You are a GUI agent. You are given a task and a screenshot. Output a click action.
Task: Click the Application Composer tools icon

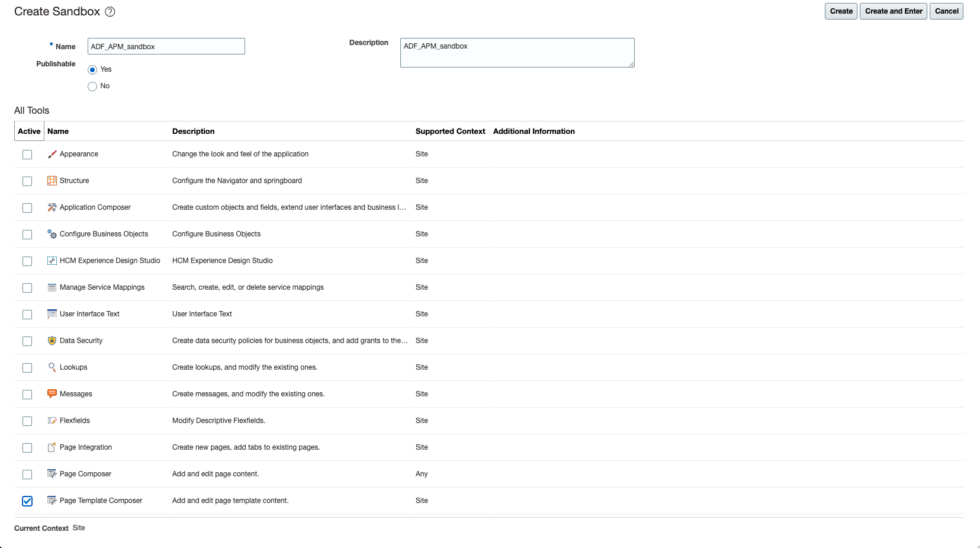click(52, 207)
